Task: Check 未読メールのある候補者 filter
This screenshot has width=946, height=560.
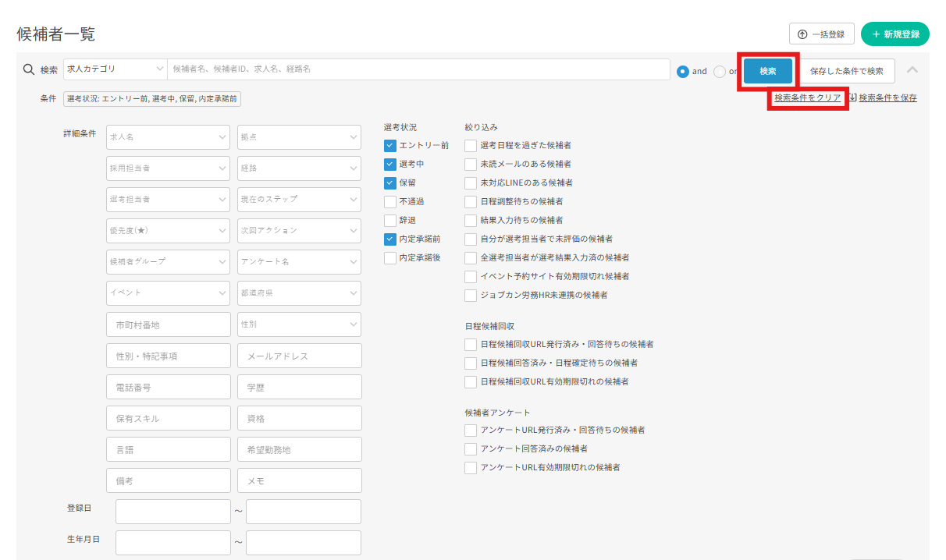Action: (471, 164)
